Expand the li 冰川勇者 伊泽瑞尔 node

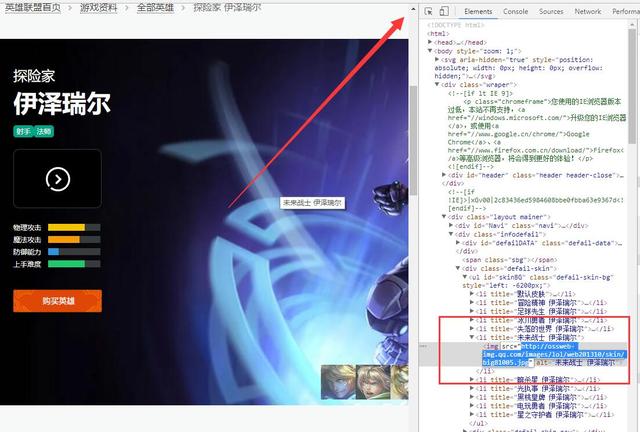point(472,320)
